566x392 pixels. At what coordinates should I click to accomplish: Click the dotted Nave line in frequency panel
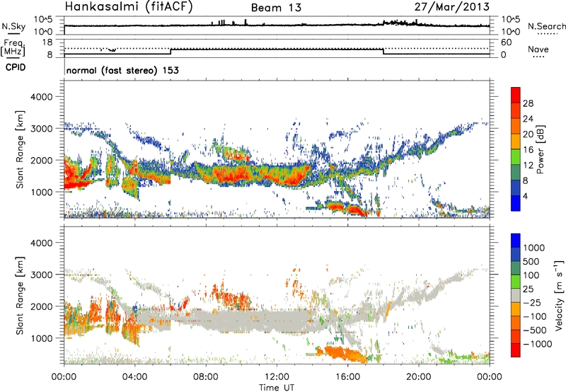pyautogui.click(x=277, y=48)
